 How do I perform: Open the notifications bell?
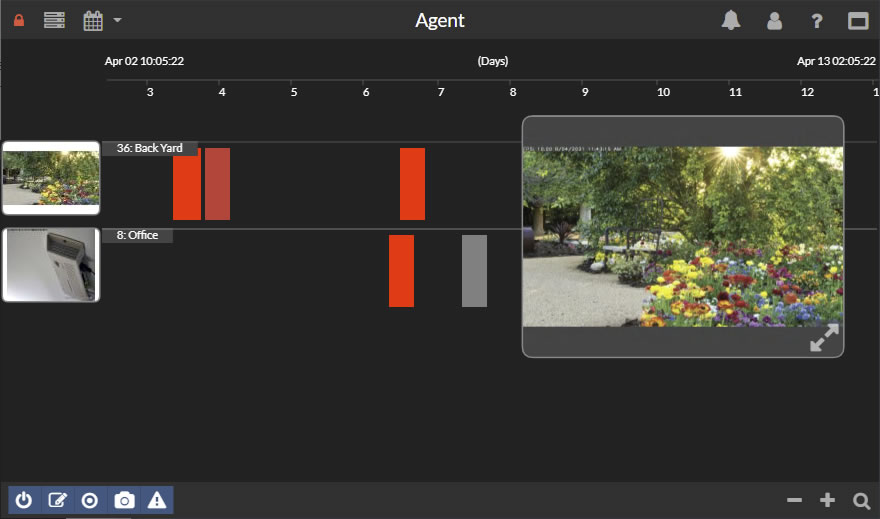731,20
